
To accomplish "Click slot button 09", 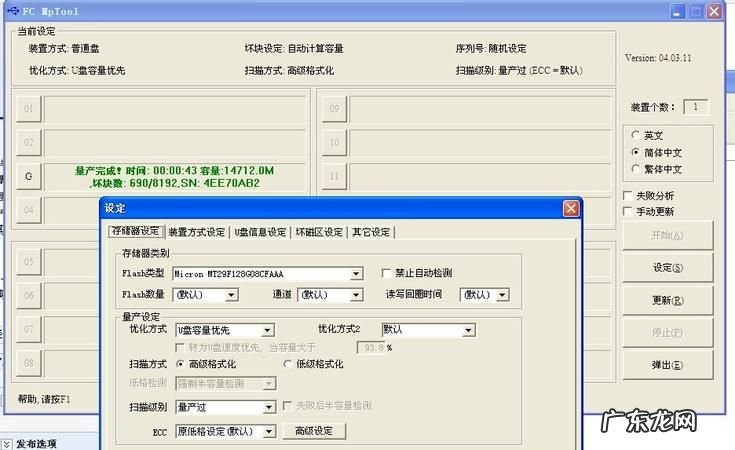I will [334, 108].
